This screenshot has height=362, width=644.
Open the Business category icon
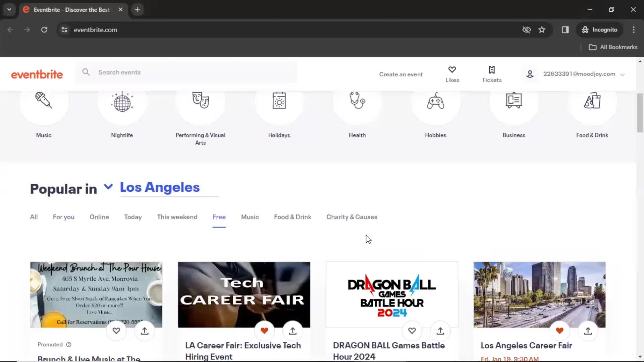(514, 100)
